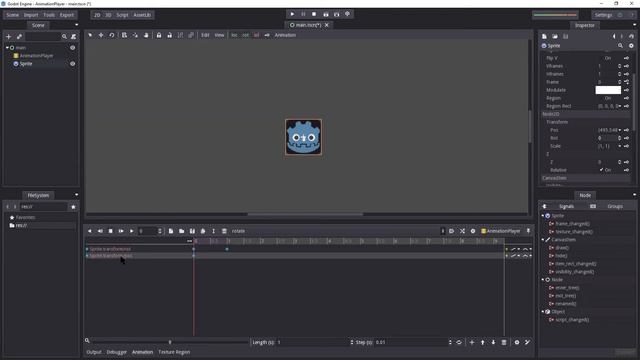
Task: Unlock the selected object
Action: (169, 35)
